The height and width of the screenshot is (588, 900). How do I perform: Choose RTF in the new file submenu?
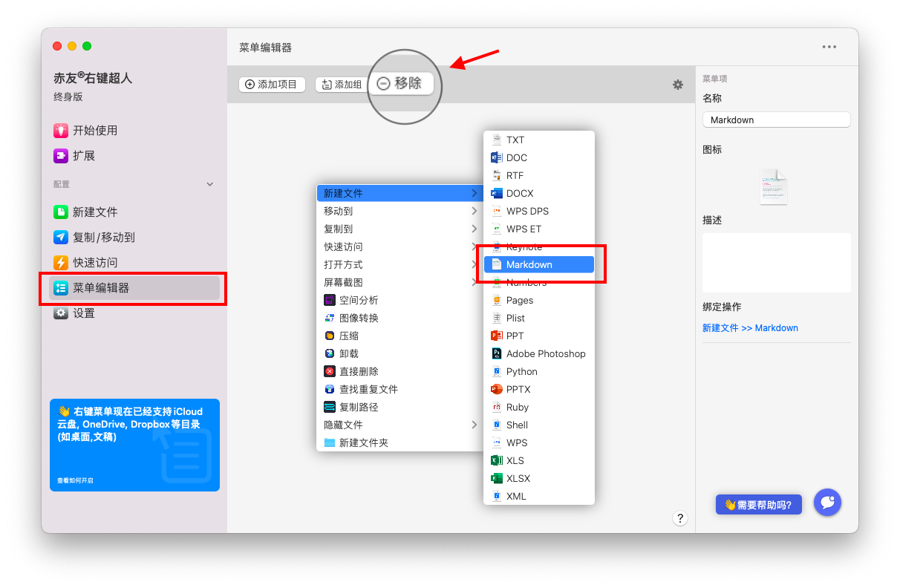[x=539, y=175]
